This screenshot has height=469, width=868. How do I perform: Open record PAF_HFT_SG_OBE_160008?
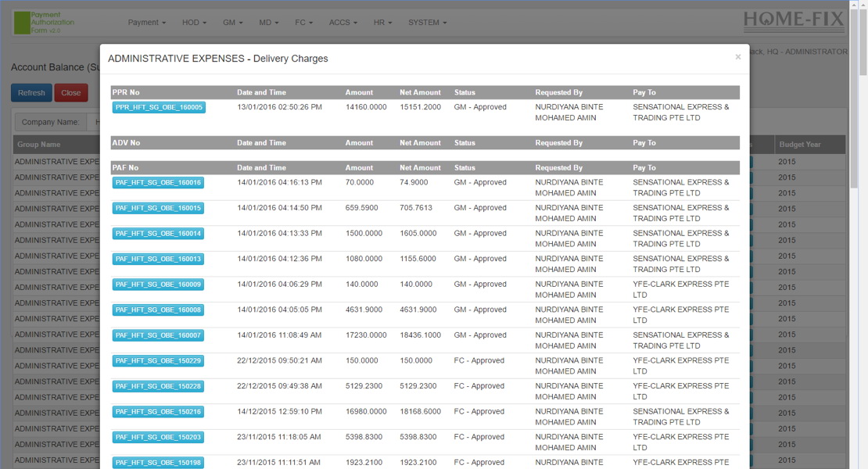159,310
